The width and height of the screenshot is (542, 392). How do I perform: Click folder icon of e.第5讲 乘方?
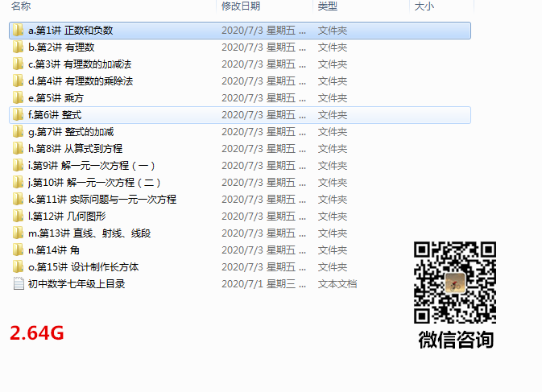tap(18, 98)
